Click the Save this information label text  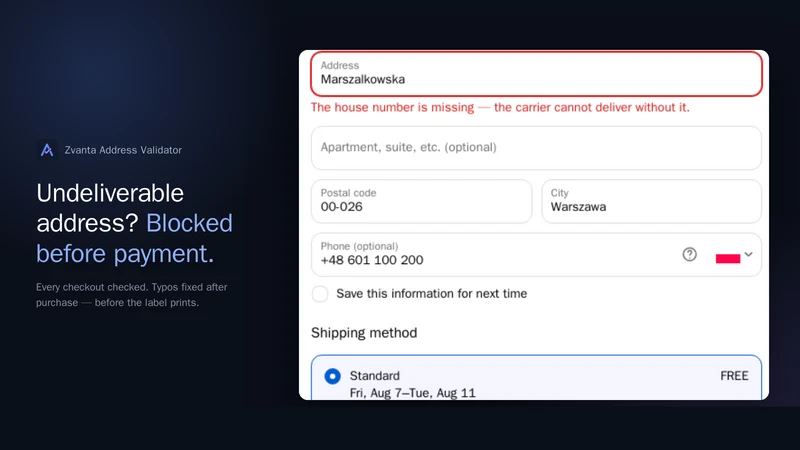pos(431,294)
